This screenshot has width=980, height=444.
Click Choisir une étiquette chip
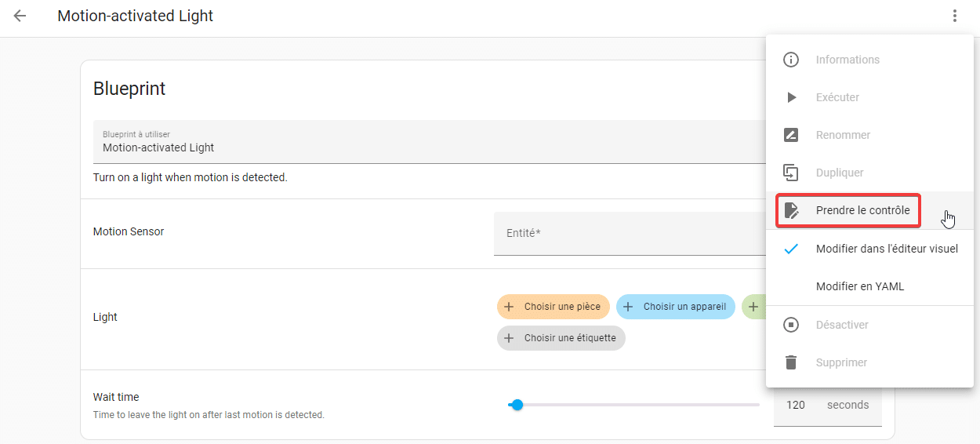[561, 338]
